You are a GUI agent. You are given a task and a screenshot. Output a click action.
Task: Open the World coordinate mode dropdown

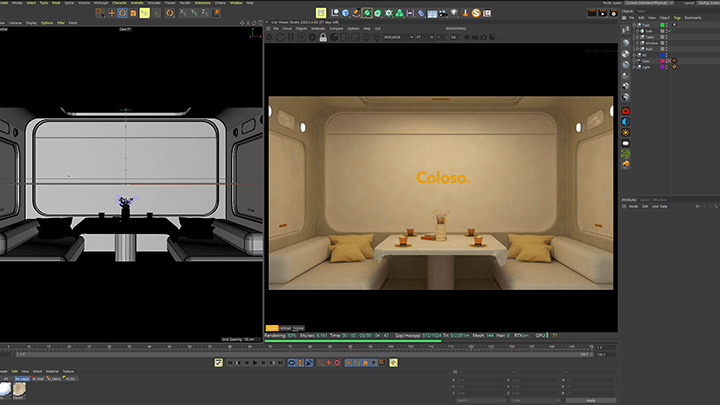pos(479,400)
